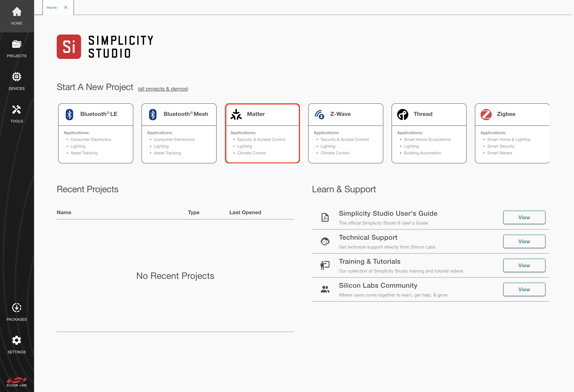Open the Tools panel from sidebar

[x=16, y=113]
